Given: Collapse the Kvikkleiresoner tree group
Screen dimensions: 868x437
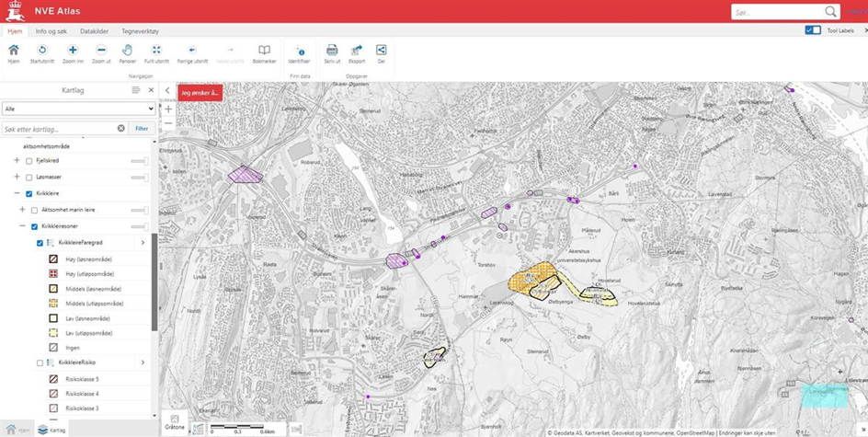Looking at the screenshot, I should click(x=22, y=226).
